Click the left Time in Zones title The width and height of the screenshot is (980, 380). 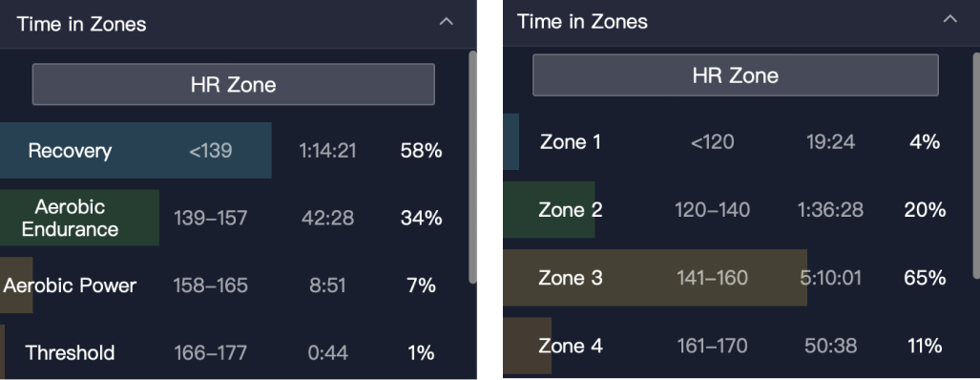(x=81, y=25)
